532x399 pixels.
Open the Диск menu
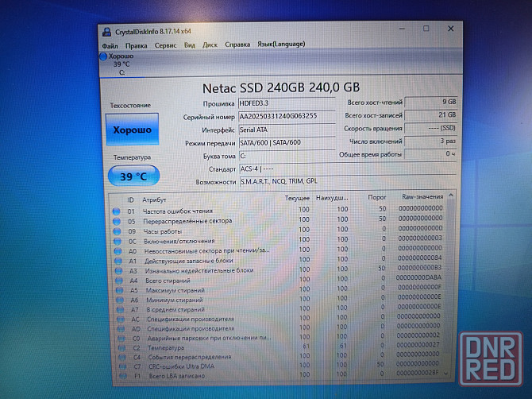210,45
